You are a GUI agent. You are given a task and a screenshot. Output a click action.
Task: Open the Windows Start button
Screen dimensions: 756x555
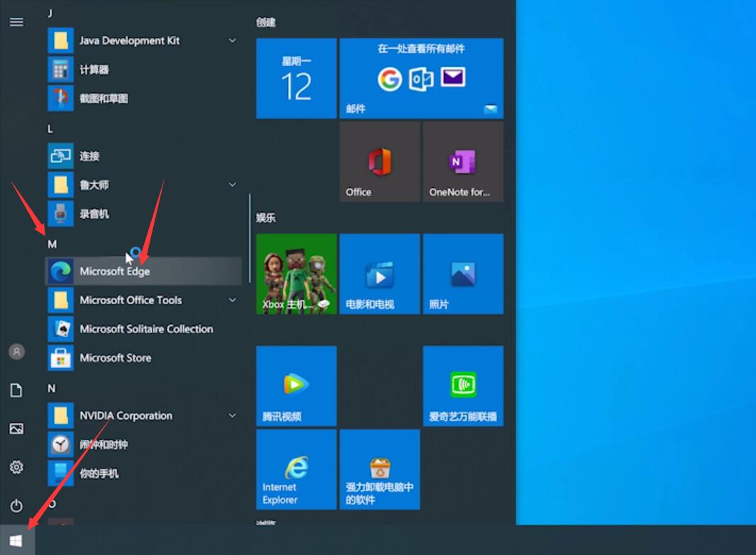pyautogui.click(x=16, y=541)
